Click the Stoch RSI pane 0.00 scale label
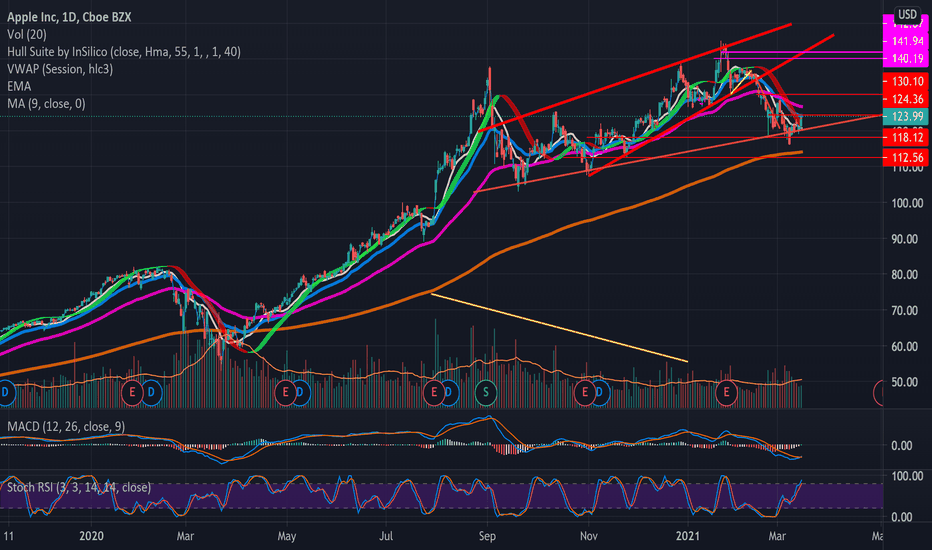932x550 pixels. [902, 517]
